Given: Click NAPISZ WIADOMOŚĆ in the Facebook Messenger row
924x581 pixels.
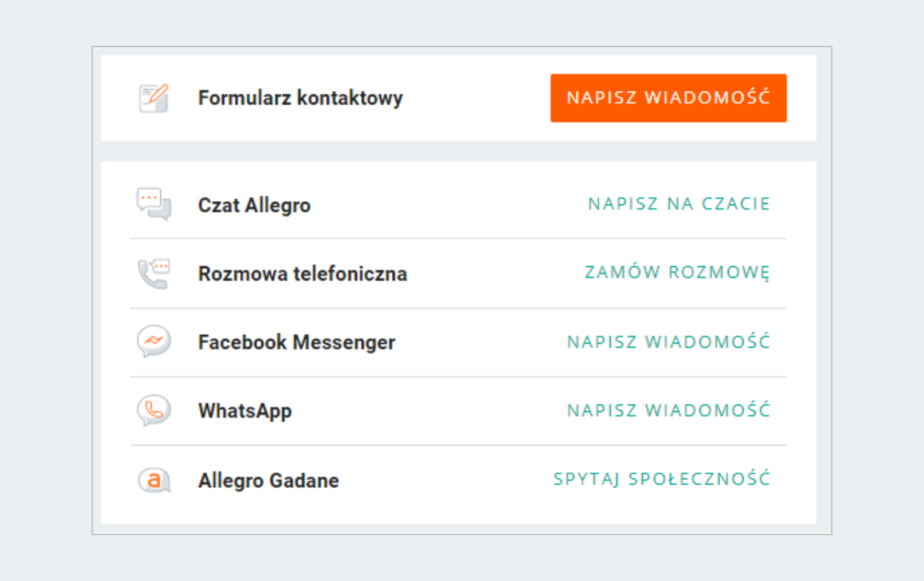Looking at the screenshot, I should click(x=668, y=341).
